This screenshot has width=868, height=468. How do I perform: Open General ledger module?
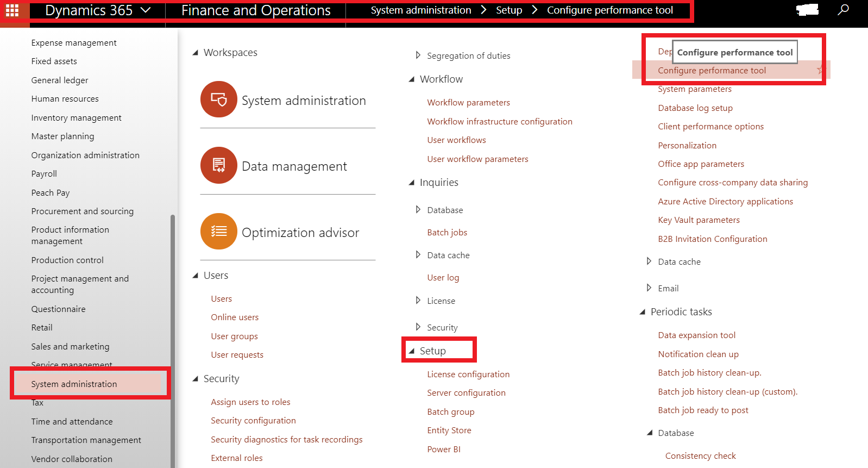pos(60,80)
